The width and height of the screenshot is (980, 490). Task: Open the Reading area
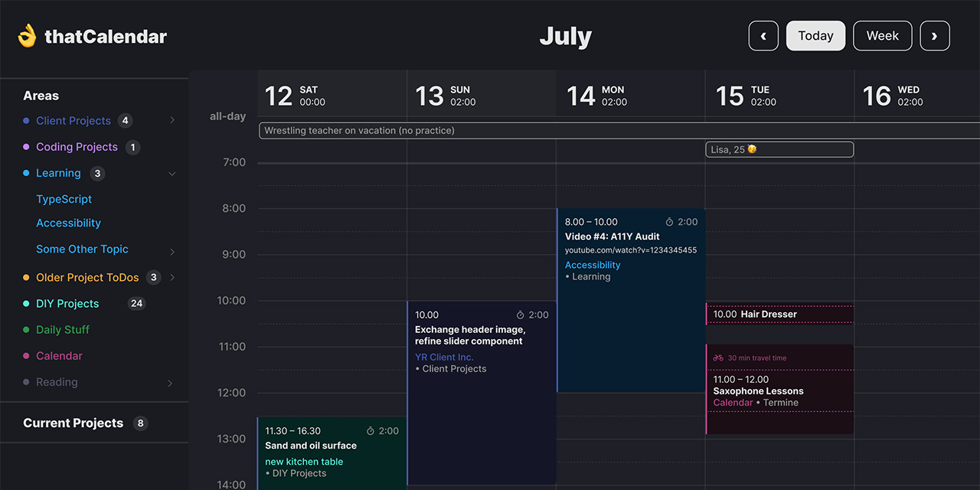click(x=57, y=381)
